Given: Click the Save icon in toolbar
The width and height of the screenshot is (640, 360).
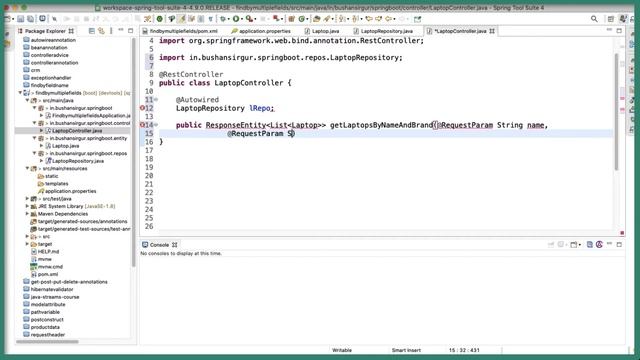Looking at the screenshot, I should pos(20,19).
